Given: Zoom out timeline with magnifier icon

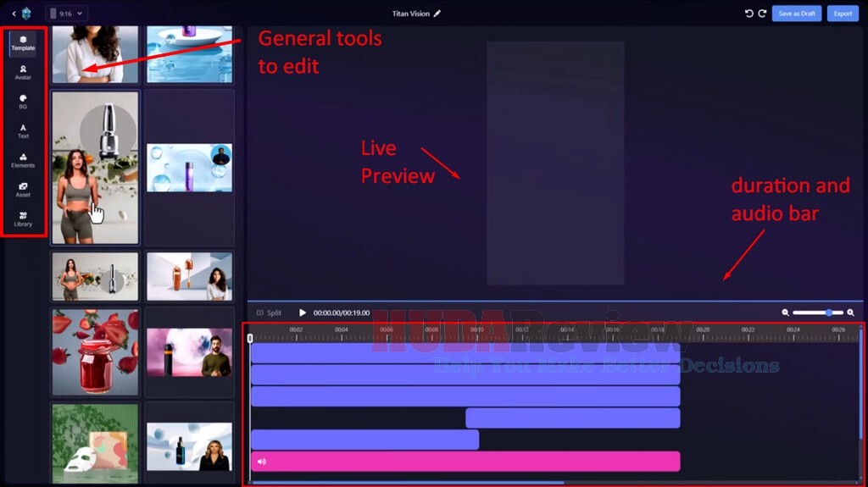Looking at the screenshot, I should [786, 313].
